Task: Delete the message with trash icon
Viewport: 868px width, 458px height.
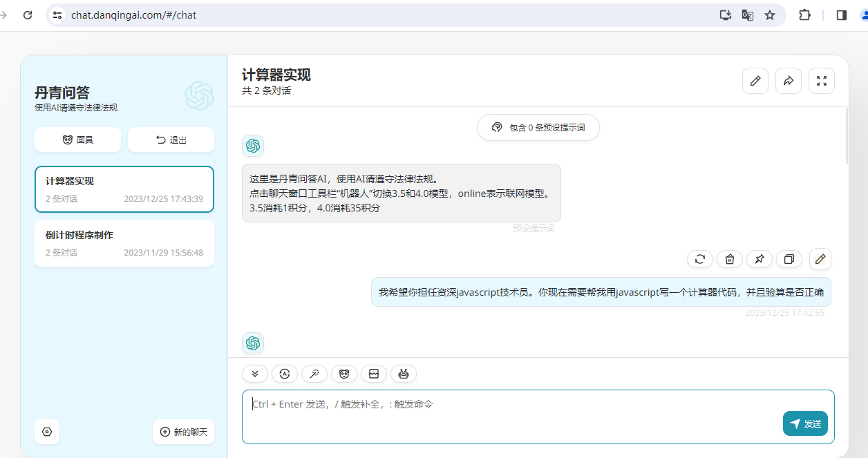Action: point(730,259)
